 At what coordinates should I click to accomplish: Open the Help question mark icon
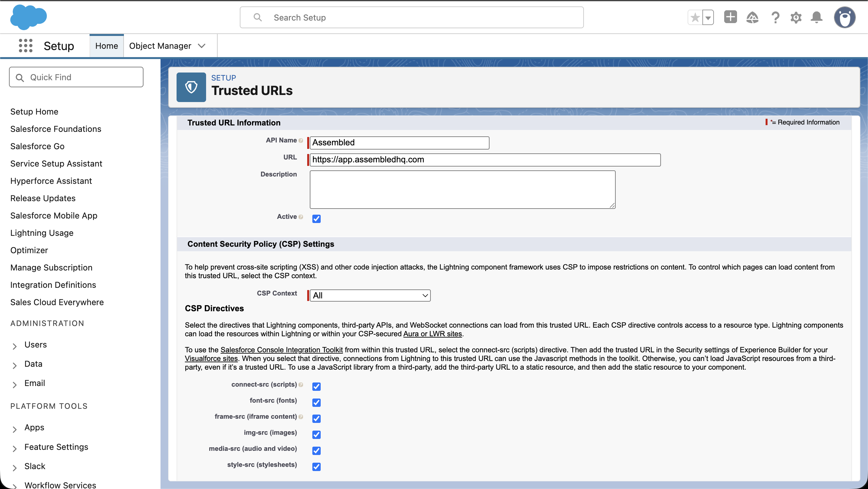tap(775, 17)
